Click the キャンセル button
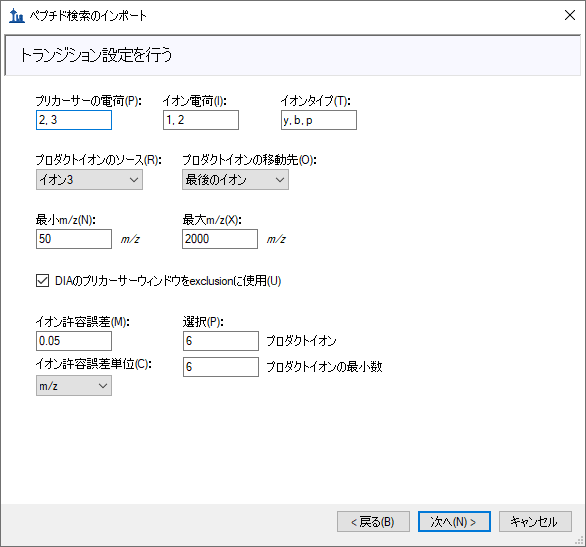This screenshot has width=586, height=547. tap(535, 522)
